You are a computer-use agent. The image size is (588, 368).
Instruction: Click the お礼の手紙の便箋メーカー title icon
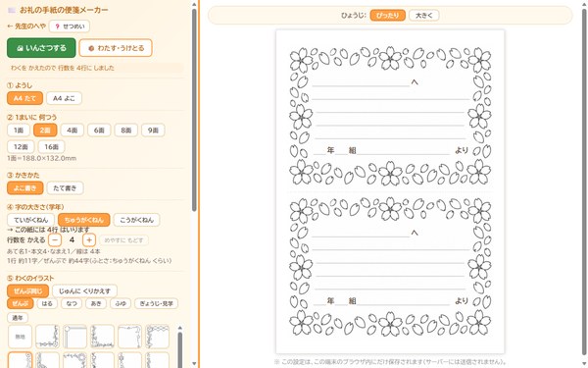click(x=12, y=10)
